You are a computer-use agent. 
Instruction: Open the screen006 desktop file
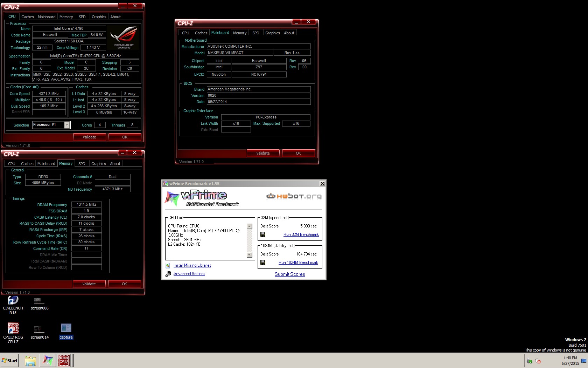(x=40, y=304)
